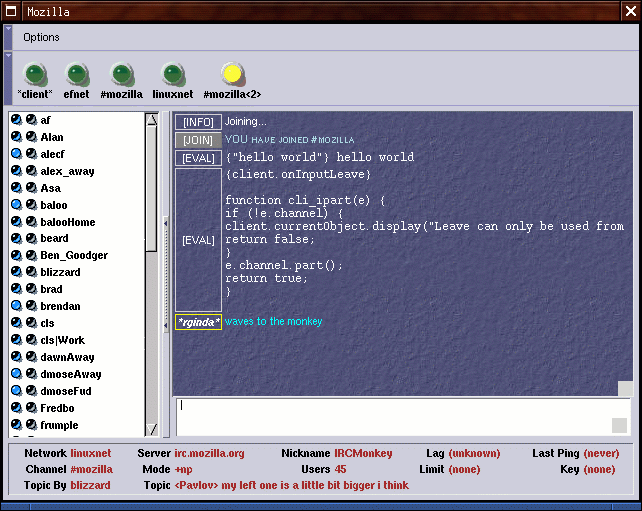This screenshot has width=642, height=511.
Task: Click the [JOIN] message tag
Action: click(x=198, y=140)
